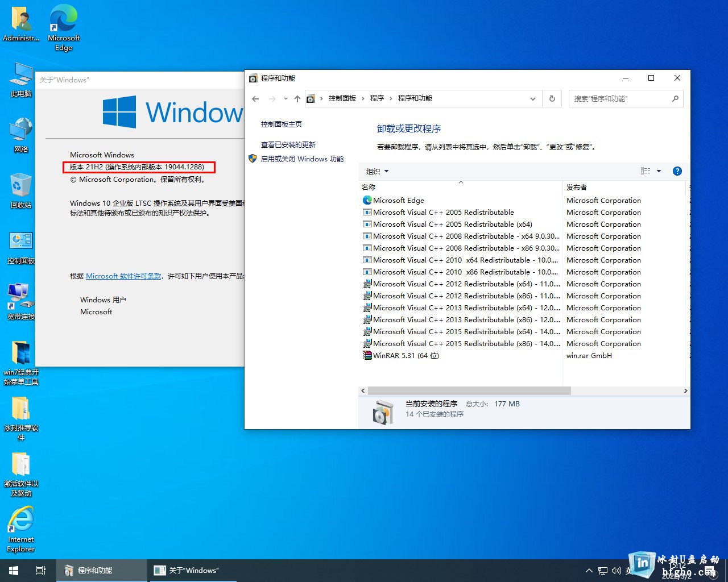The image size is (728, 582).
Task: Open the recent locations dropdown arrow
Action: (286, 98)
